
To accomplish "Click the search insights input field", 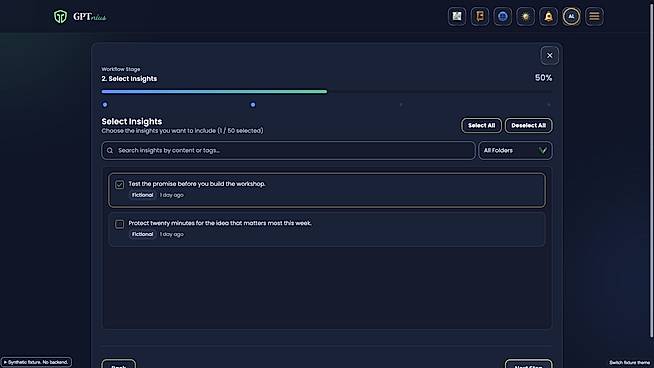I will (x=288, y=151).
